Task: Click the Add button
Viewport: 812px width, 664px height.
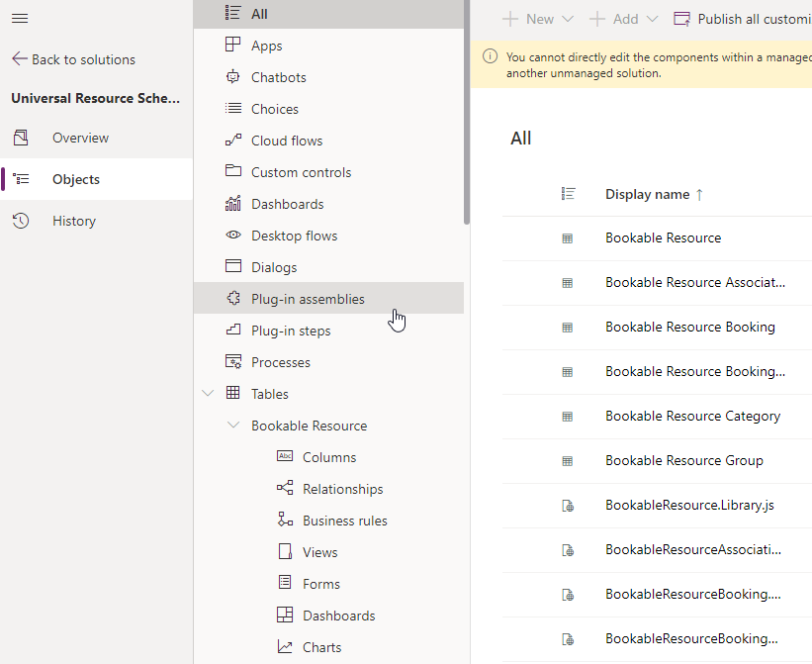Action: coord(623,19)
